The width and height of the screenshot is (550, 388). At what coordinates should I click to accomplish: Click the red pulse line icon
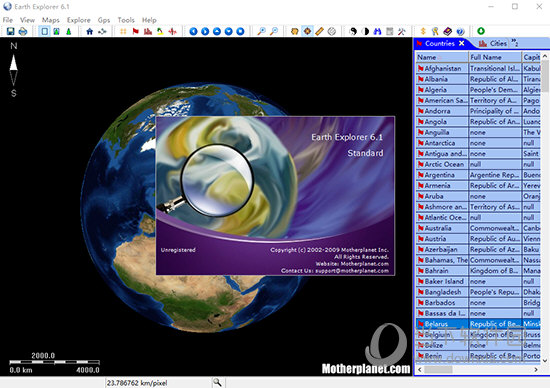coord(172,32)
